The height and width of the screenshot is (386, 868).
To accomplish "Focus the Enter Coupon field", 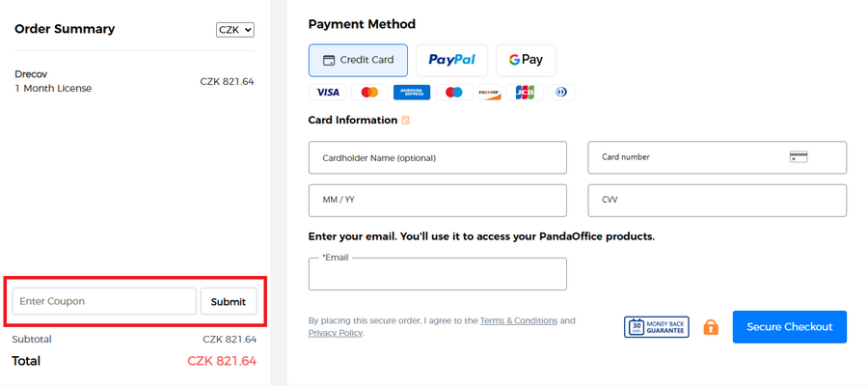I will pos(104,301).
